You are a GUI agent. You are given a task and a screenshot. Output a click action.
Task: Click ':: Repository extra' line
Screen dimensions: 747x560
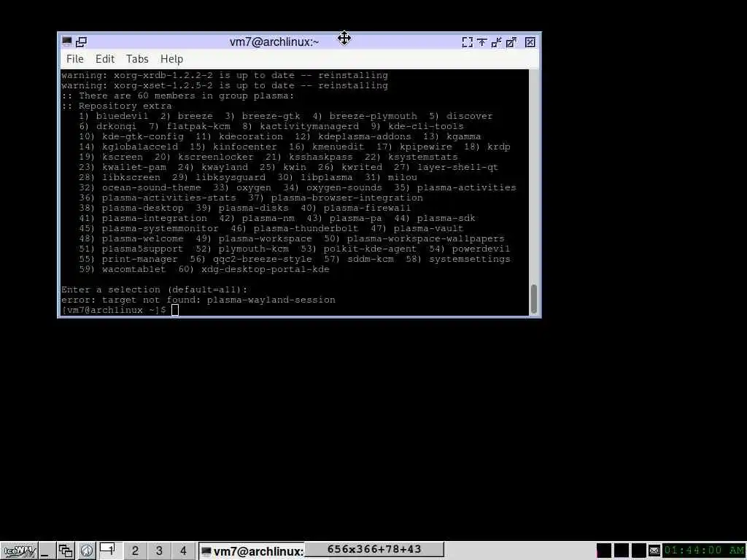pyautogui.click(x=116, y=106)
